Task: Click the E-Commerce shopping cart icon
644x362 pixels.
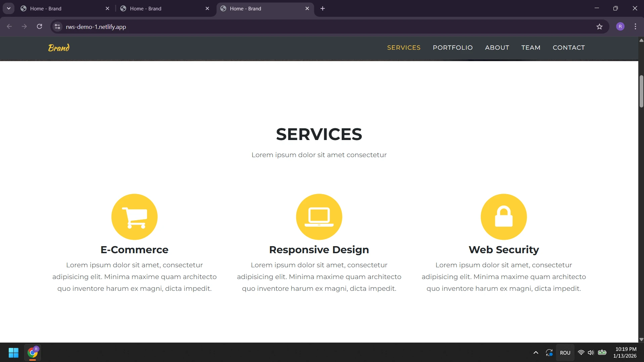Action: (x=134, y=217)
